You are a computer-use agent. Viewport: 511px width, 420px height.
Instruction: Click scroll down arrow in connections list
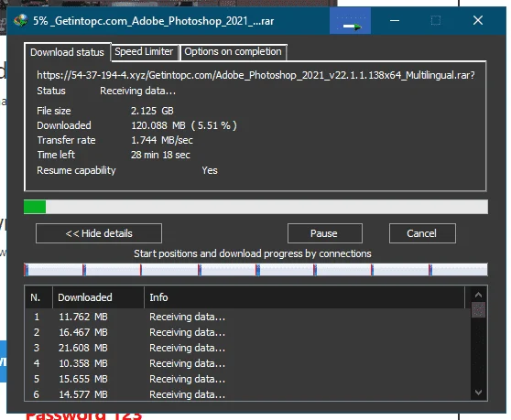[478, 392]
